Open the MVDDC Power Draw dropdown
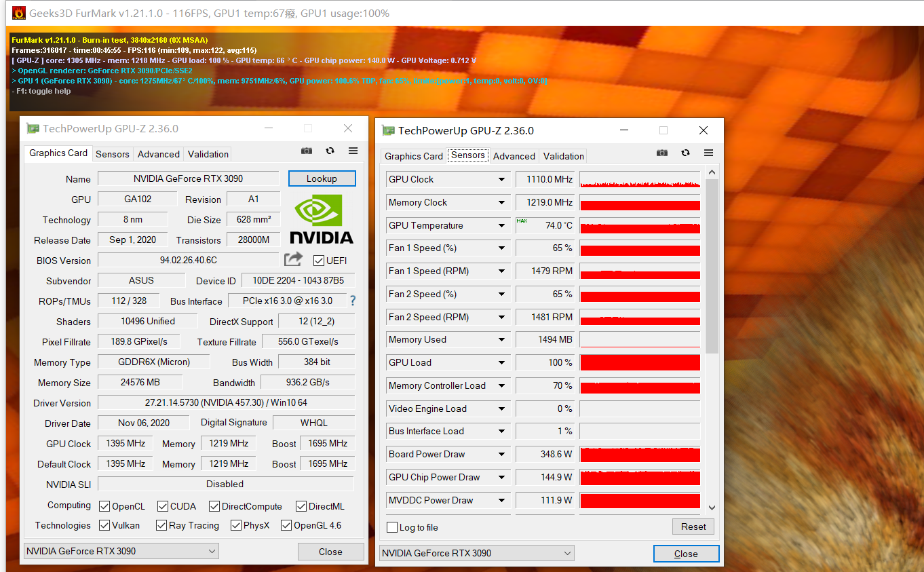The image size is (924, 572). pyautogui.click(x=501, y=500)
